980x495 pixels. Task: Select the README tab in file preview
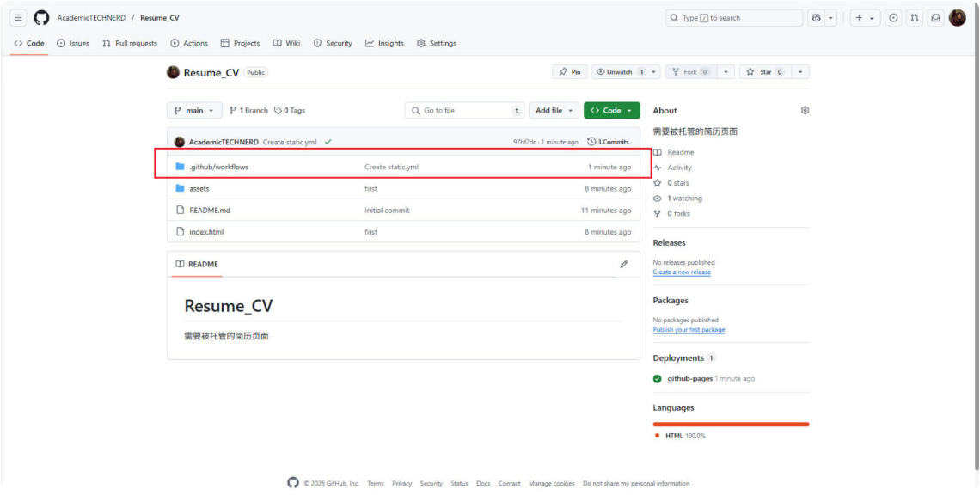[x=197, y=265]
